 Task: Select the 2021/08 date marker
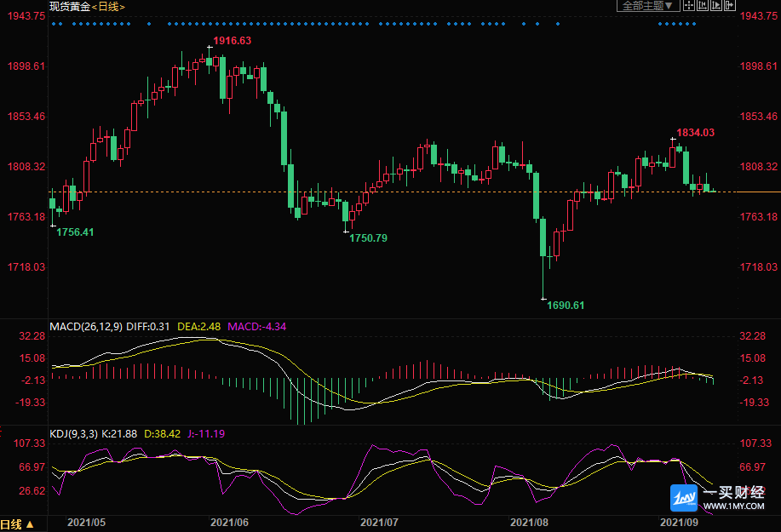click(x=529, y=523)
